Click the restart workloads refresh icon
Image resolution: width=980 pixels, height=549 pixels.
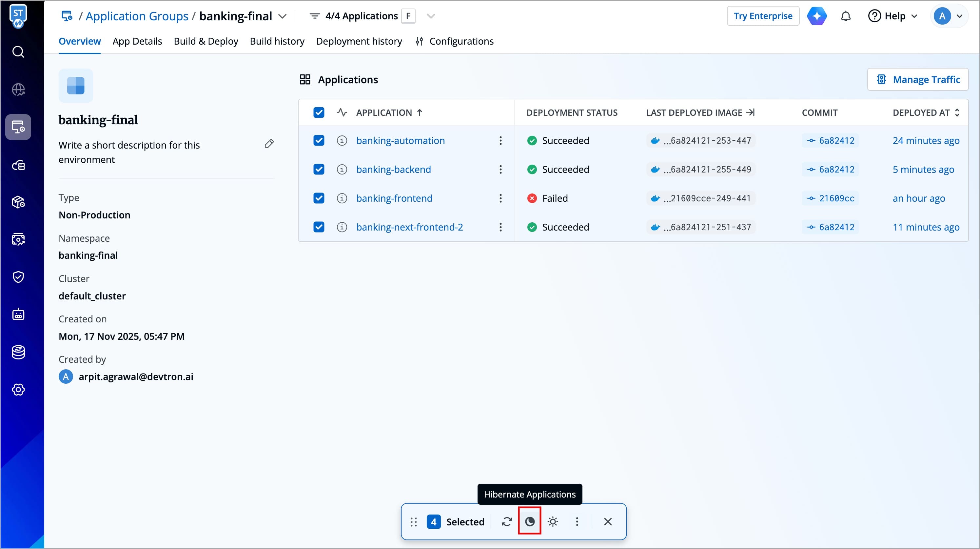[x=507, y=521]
